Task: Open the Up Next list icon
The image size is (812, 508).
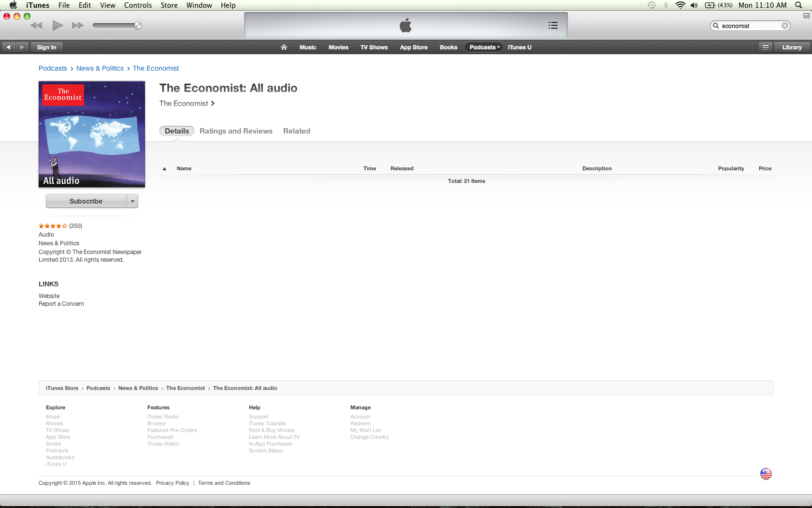Action: 553,25
